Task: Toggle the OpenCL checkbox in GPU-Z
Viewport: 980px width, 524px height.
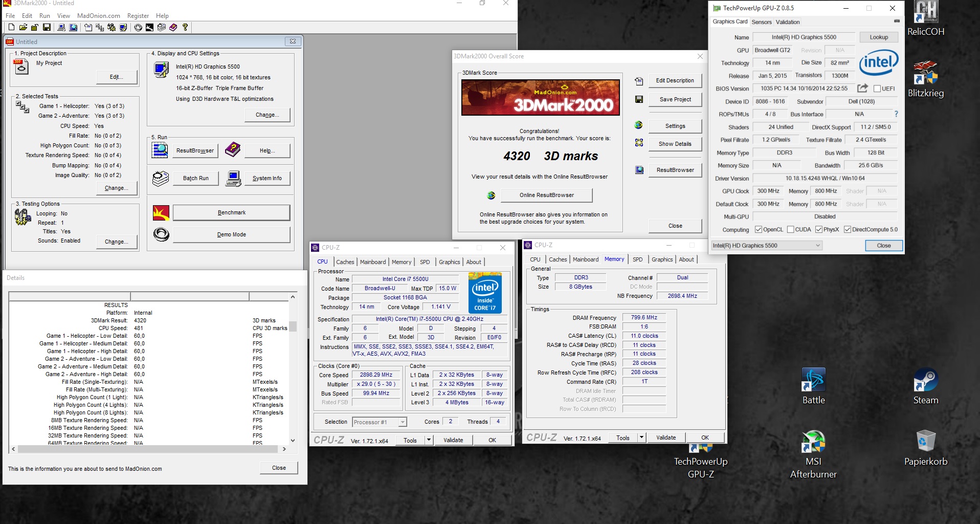Action: coord(759,229)
